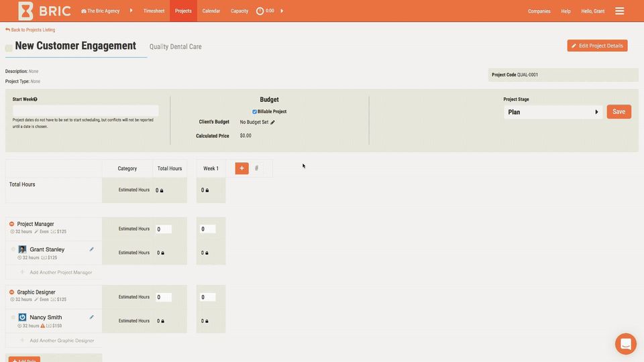Viewport: 644px width, 362px height.
Task: Click Graphic Designer total hours field
Action: 164,297
